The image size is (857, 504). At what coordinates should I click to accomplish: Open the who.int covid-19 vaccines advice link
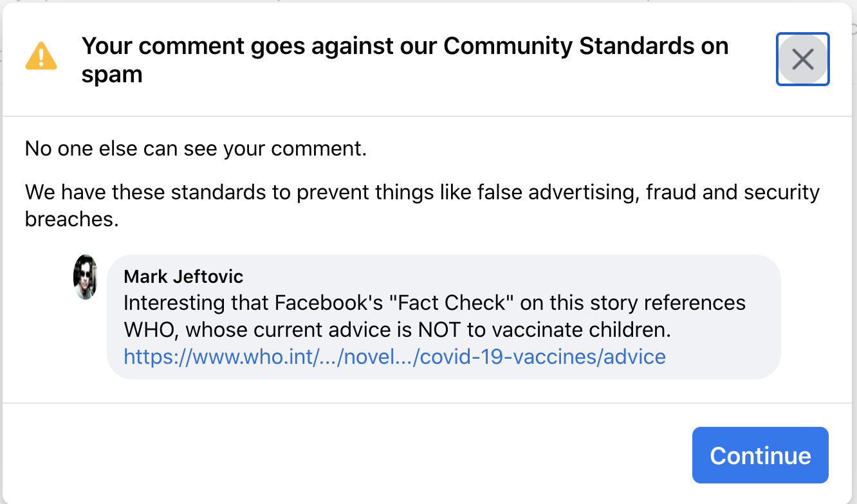tap(394, 356)
